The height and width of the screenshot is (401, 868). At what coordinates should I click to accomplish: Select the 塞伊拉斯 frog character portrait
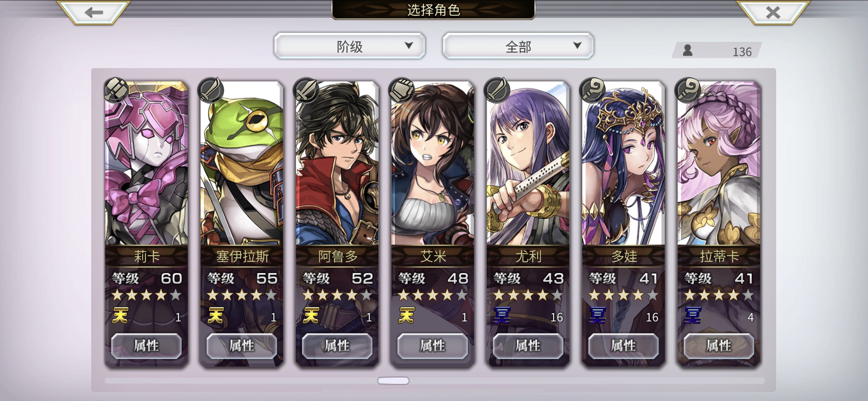pos(242,163)
